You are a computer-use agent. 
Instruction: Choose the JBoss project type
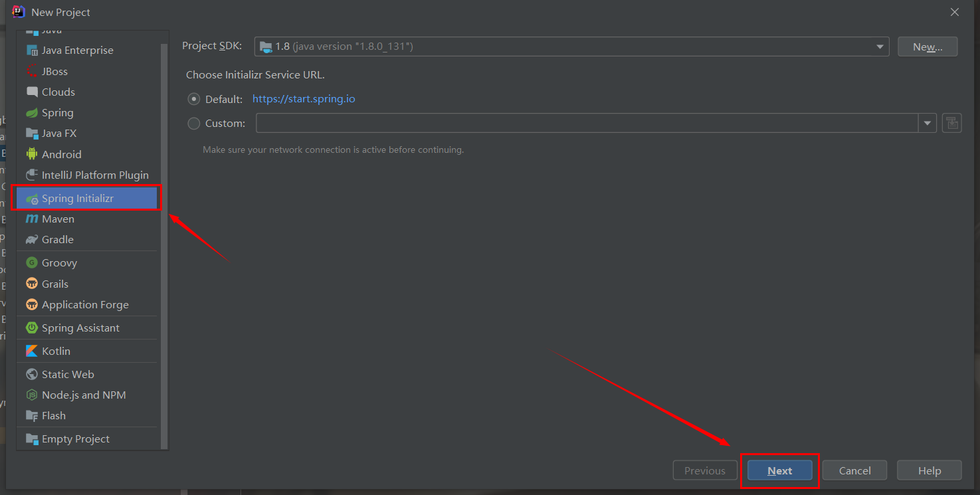point(88,71)
